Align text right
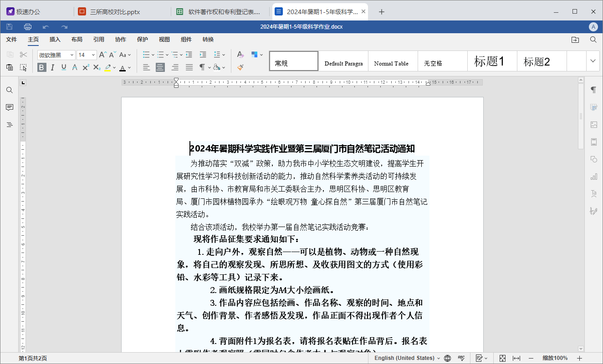Image resolution: width=603 pixels, height=364 pixels. 175,67
